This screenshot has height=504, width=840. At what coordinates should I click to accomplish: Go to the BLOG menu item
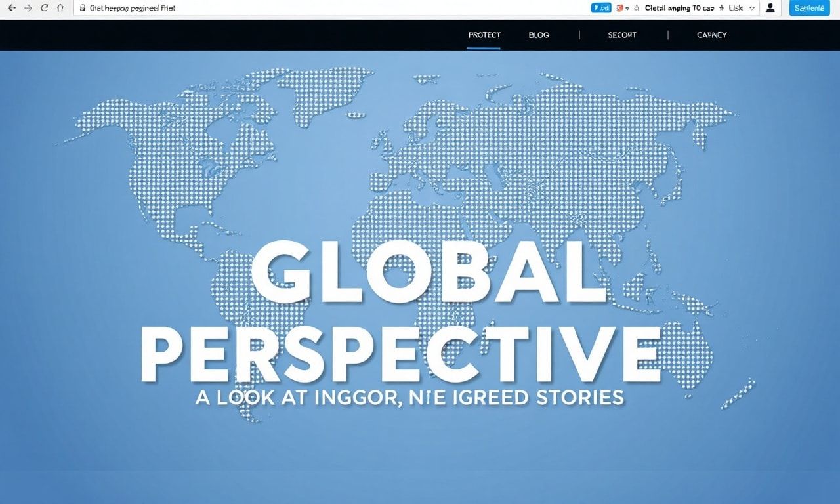point(539,35)
